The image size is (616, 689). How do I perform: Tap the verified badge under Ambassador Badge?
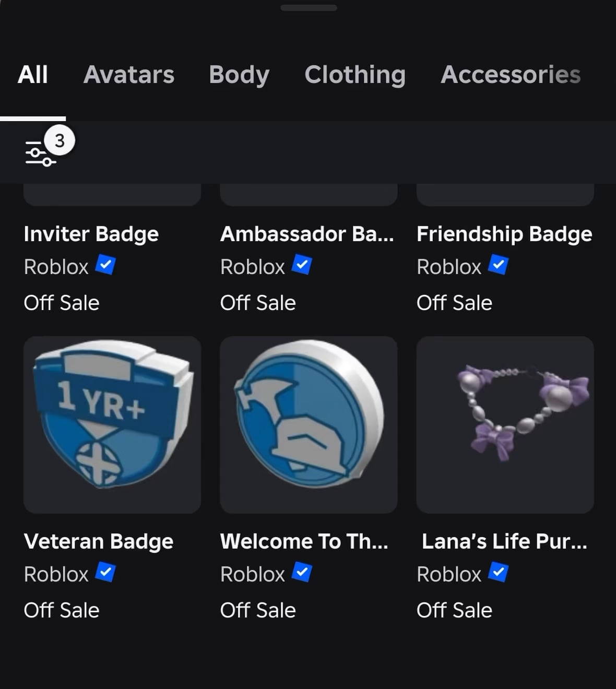(302, 266)
